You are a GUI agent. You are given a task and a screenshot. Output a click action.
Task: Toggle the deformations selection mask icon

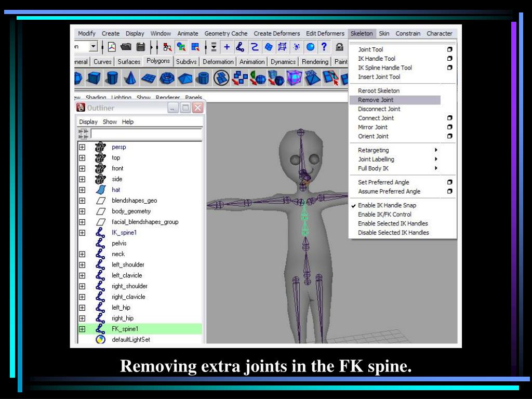tap(282, 47)
